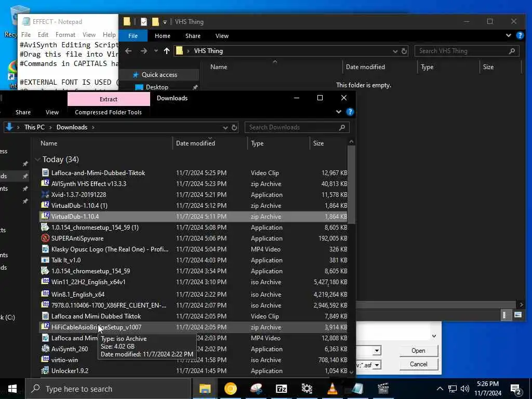Click the Open button in dialog

coord(418,351)
